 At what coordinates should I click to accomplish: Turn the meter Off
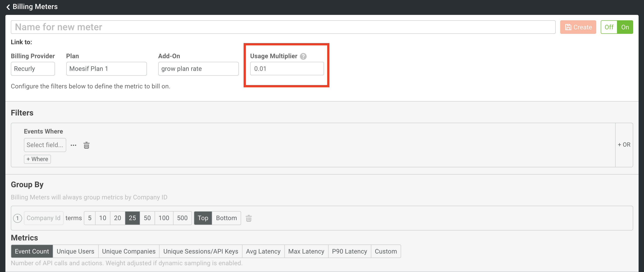[609, 27]
